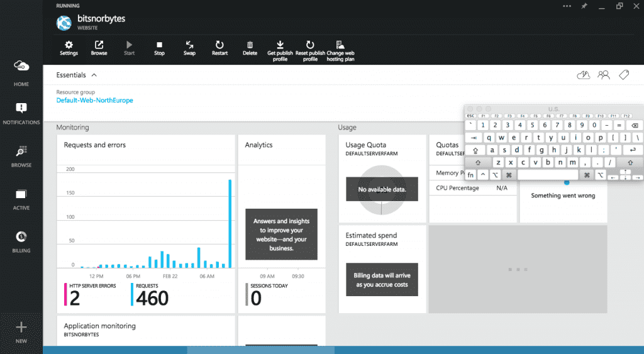Open the Requests and errors chart tile
Image resolution: width=644 pixels, height=354 pixels.
coord(146,224)
